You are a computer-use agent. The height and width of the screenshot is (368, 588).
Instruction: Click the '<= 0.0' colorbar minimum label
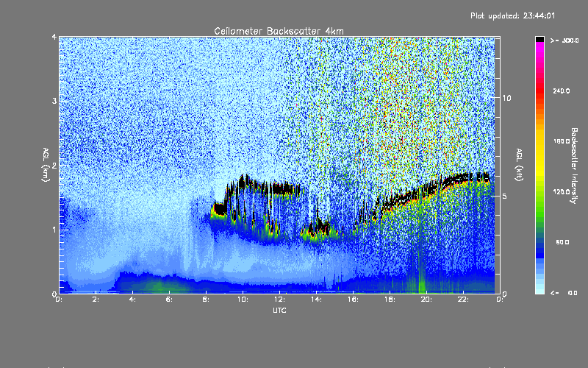(x=564, y=292)
